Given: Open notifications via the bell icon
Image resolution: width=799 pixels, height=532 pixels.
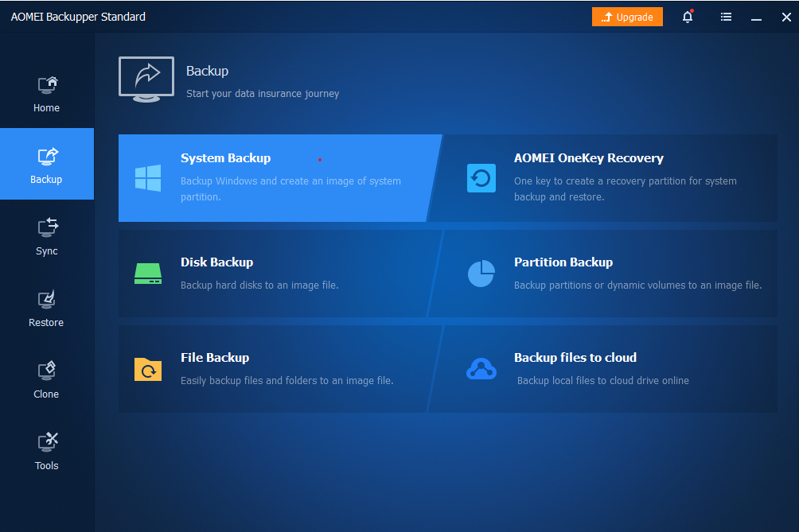Looking at the screenshot, I should point(688,17).
